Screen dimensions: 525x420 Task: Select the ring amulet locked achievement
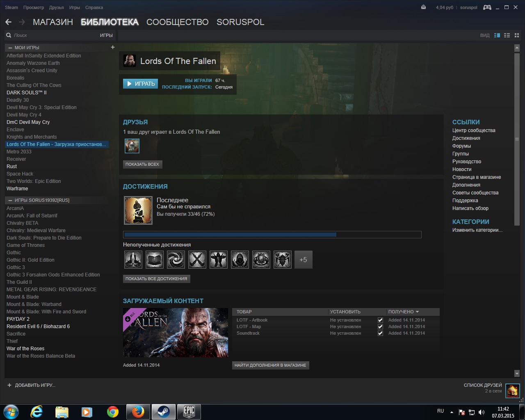click(261, 260)
